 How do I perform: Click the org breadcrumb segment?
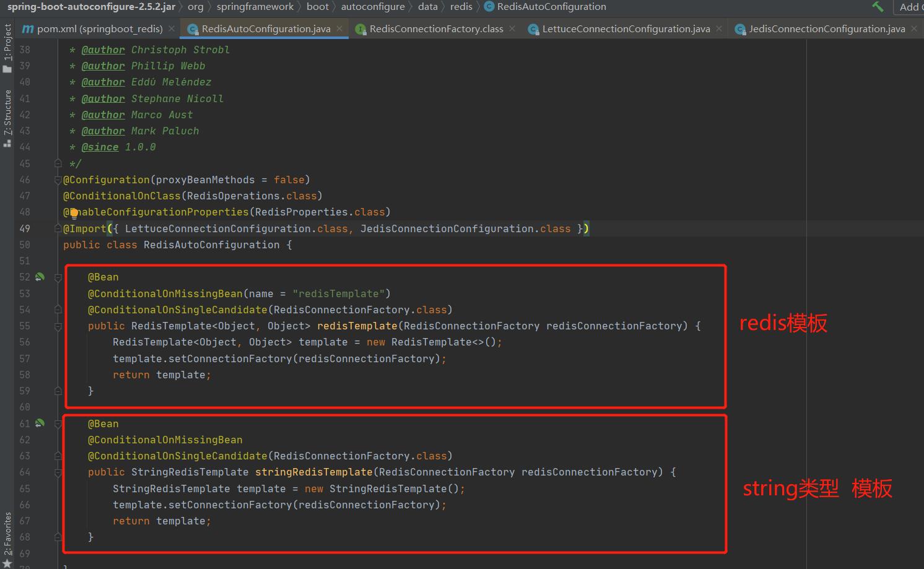195,7
